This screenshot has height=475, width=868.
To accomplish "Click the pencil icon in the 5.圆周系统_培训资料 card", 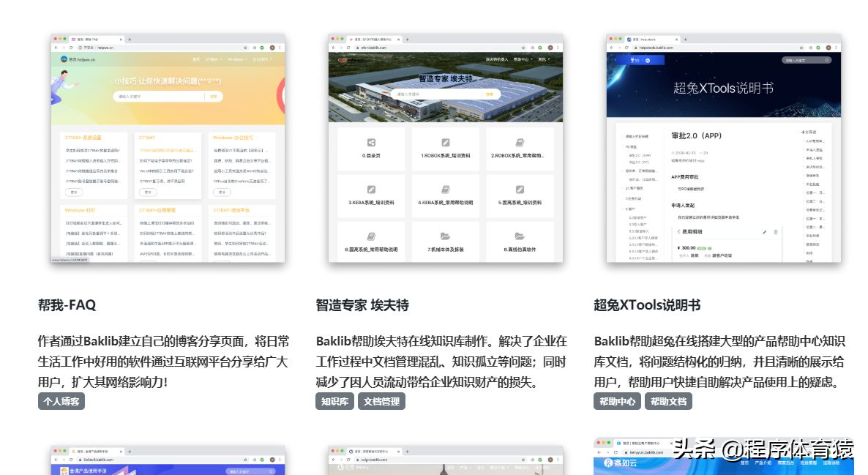I will click(x=519, y=190).
